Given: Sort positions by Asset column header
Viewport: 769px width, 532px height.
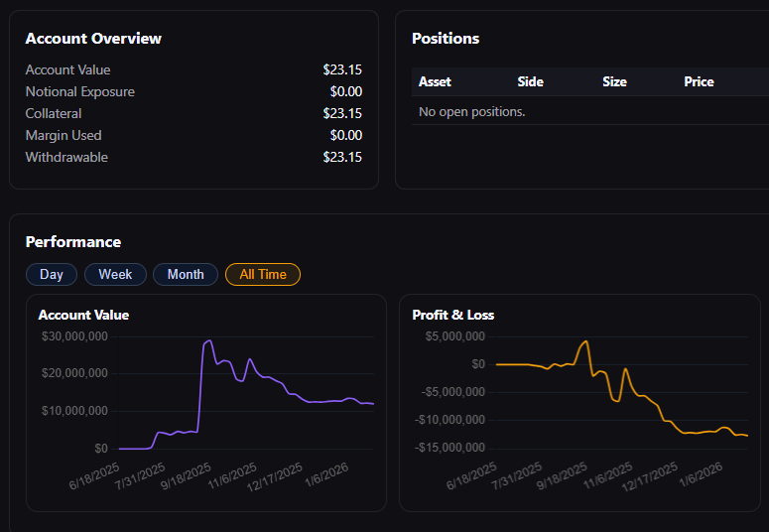Looking at the screenshot, I should pos(435,81).
